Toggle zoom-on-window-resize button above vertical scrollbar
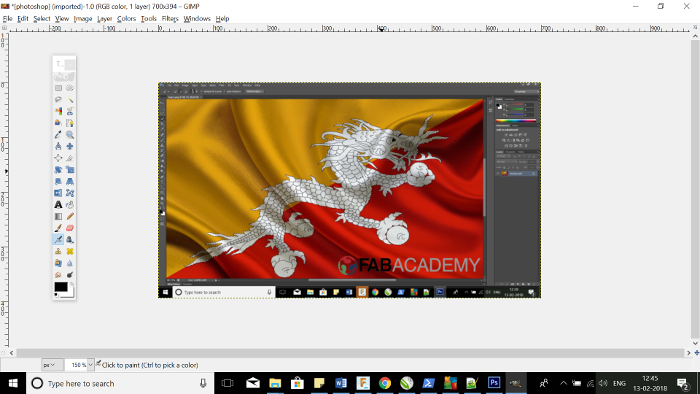 tap(695, 28)
